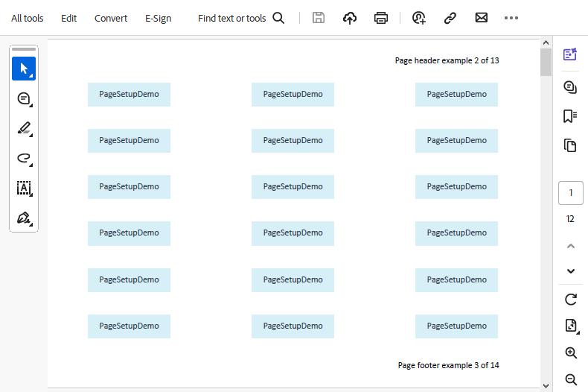
Task: Expand the more options ellipsis menu
Action: click(511, 18)
